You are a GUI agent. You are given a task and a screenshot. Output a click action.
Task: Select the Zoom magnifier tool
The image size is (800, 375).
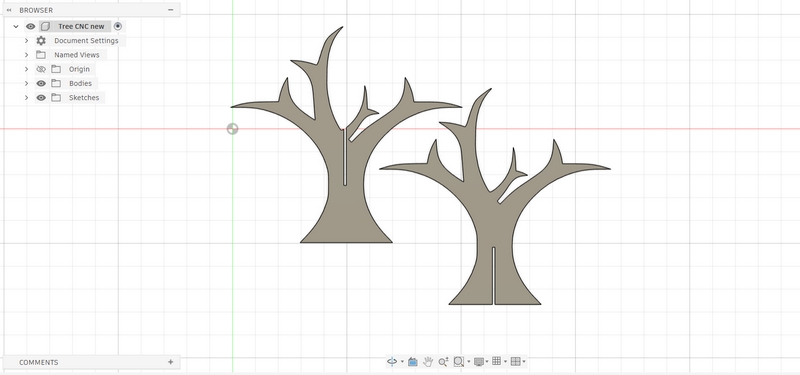click(x=443, y=362)
